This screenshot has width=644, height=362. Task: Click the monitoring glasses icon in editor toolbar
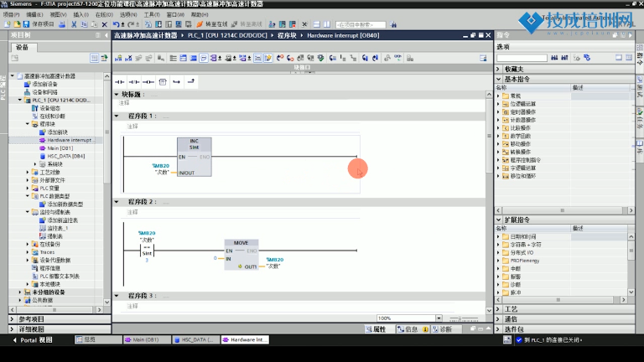pyautogui.click(x=397, y=59)
